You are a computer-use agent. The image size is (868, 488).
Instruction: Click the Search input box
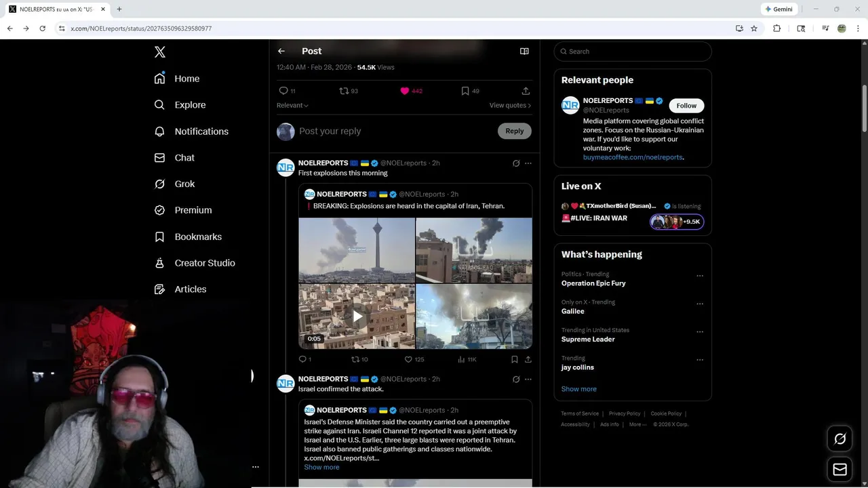pyautogui.click(x=633, y=52)
